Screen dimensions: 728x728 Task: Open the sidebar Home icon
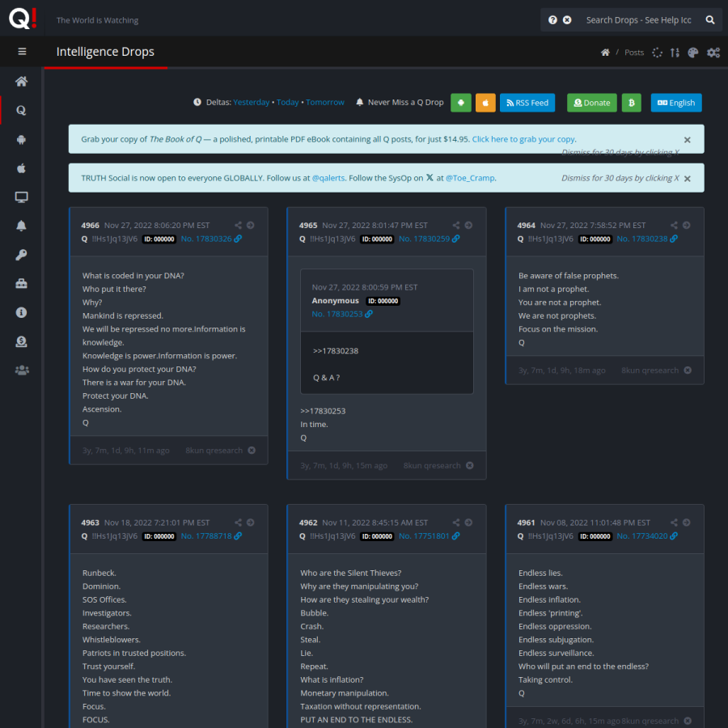click(x=21, y=82)
